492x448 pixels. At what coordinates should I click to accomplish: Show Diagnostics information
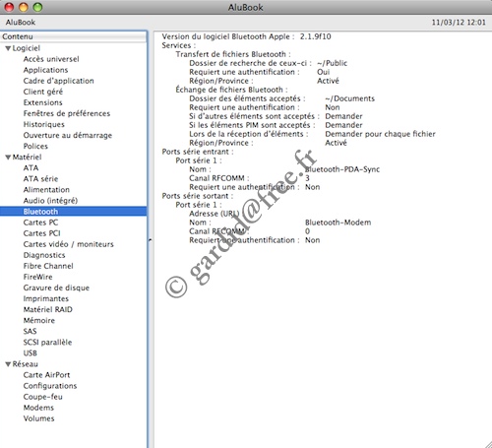44,255
